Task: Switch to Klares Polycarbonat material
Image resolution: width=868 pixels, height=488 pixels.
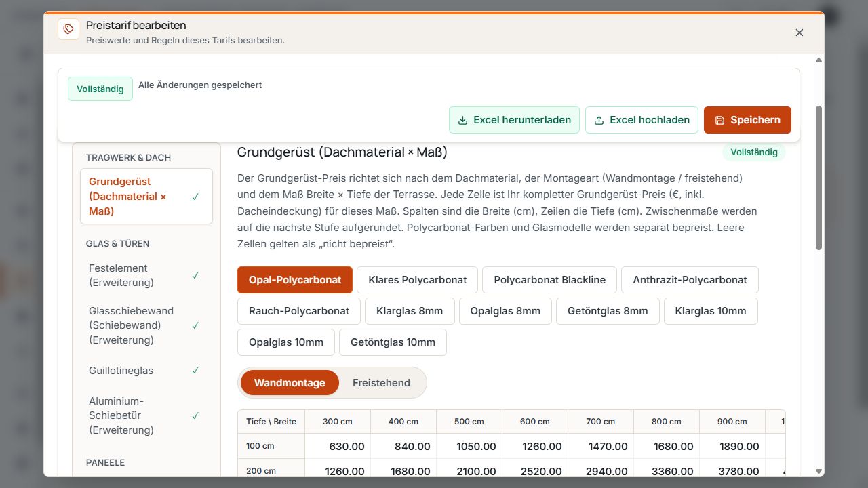Action: (x=418, y=280)
